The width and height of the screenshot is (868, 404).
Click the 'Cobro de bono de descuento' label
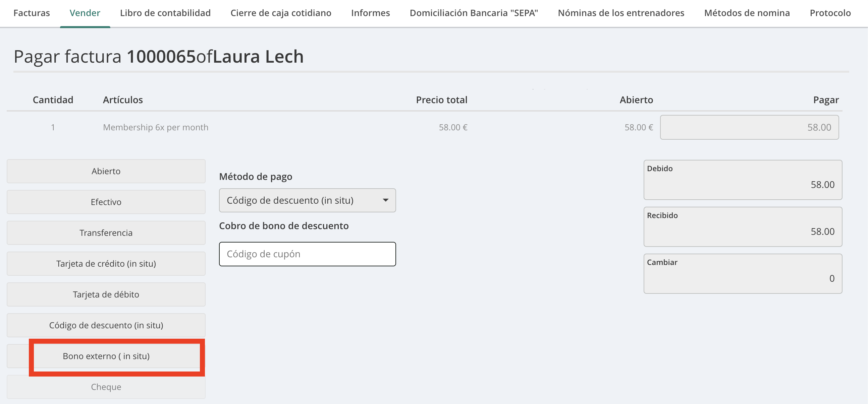click(x=284, y=225)
